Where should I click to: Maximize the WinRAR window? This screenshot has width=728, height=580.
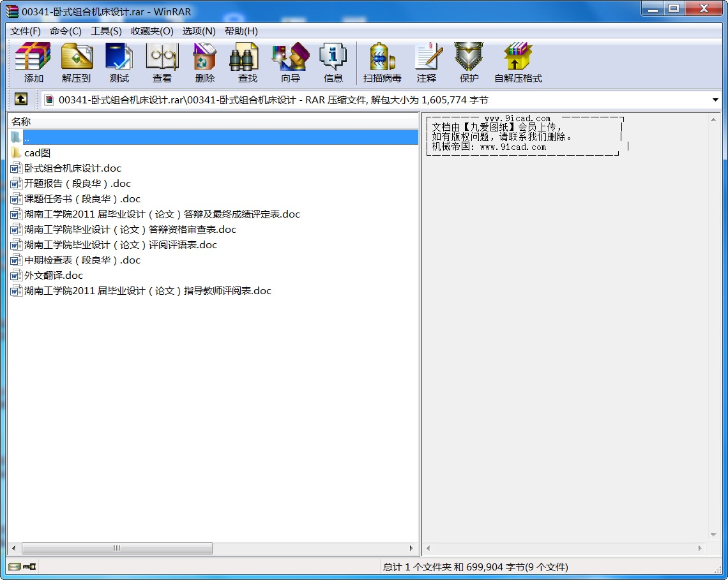coord(674,9)
